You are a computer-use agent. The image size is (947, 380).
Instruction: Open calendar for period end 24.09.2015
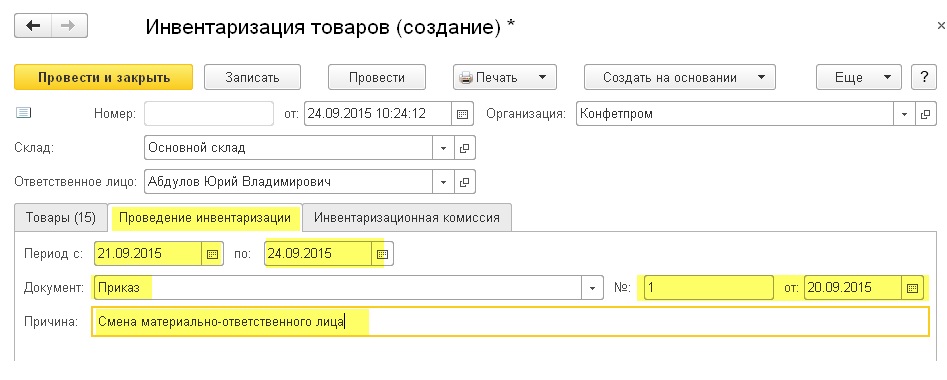tap(382, 254)
